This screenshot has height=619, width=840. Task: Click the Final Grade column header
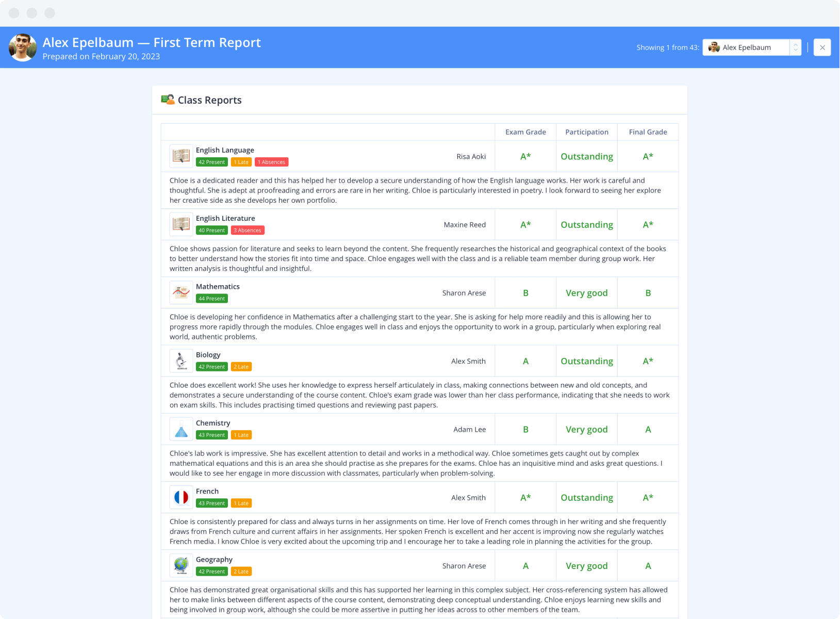tap(648, 132)
